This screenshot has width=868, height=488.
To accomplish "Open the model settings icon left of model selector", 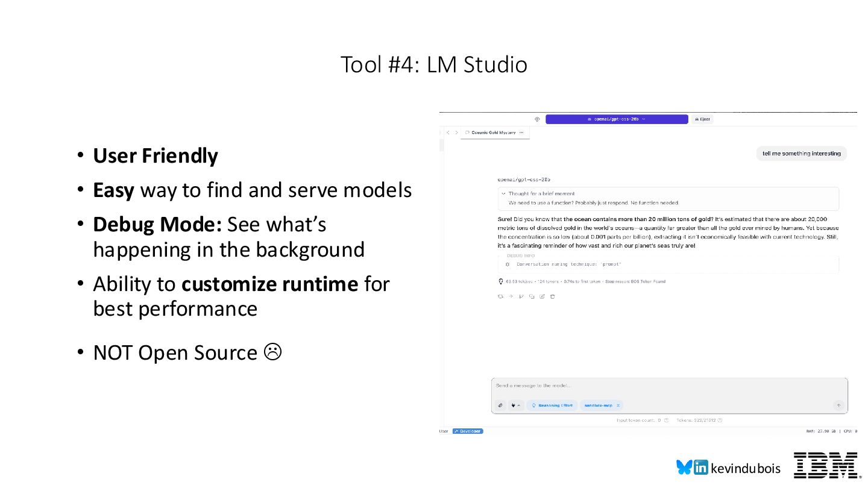I will [537, 119].
